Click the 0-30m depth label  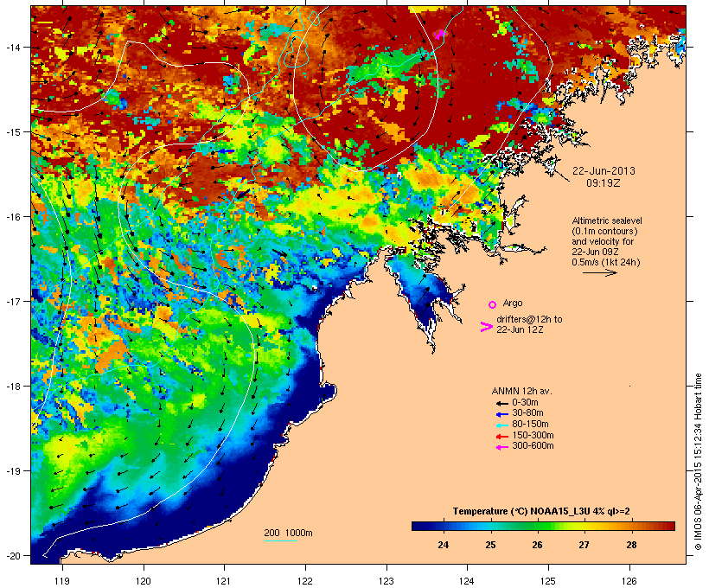(525, 403)
